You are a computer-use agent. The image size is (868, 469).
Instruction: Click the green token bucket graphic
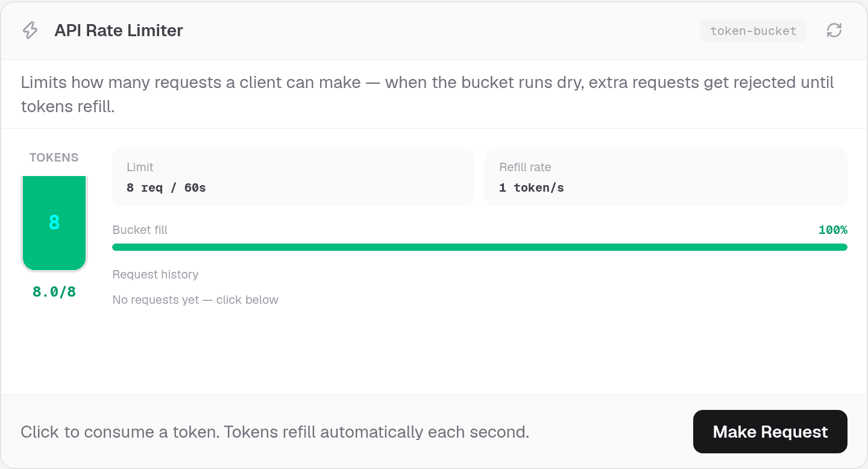point(54,224)
